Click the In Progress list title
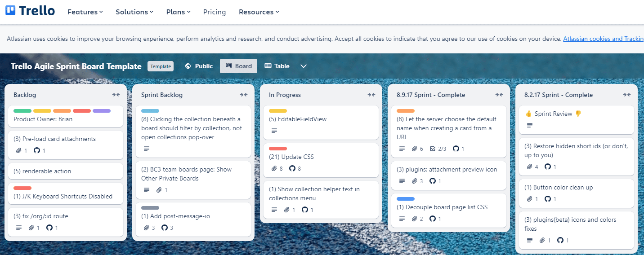Image resolution: width=644 pixels, height=255 pixels. [285, 95]
